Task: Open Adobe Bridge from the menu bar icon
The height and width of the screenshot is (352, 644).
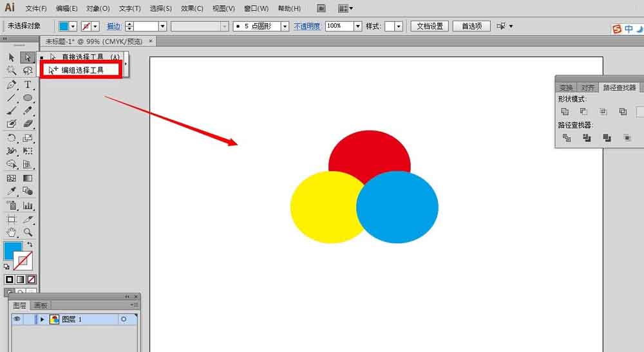Action: [x=321, y=8]
